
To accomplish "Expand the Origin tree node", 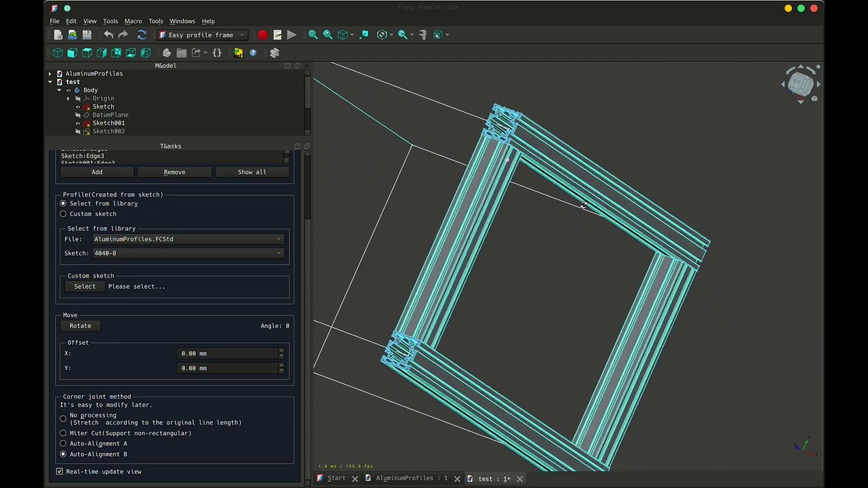I will click(68, 99).
